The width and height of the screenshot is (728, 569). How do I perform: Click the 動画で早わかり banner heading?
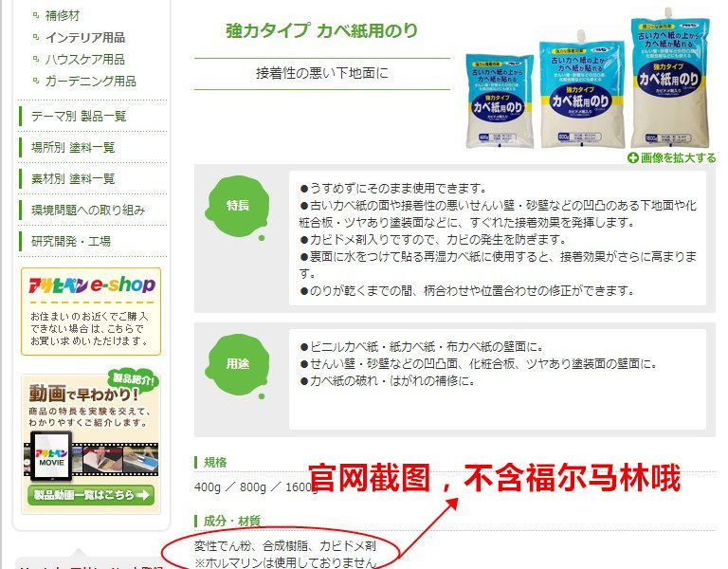83,394
